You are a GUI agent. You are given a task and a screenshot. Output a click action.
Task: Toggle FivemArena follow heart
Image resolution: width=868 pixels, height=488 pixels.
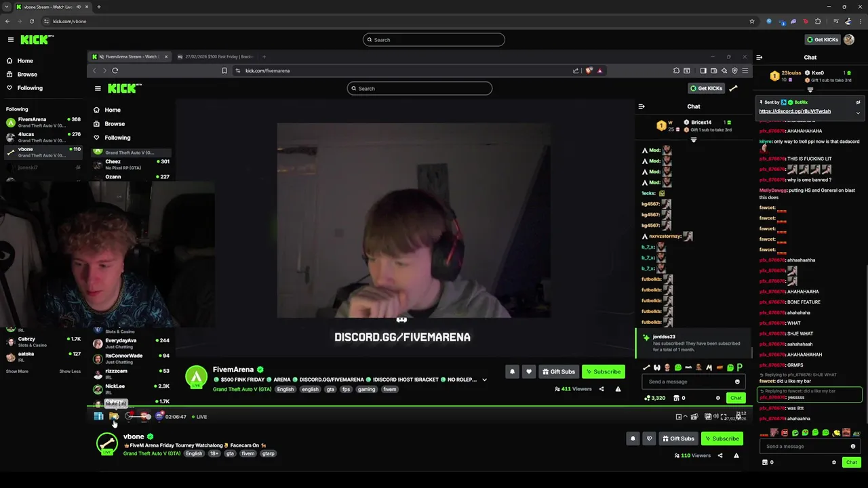pyautogui.click(x=528, y=371)
